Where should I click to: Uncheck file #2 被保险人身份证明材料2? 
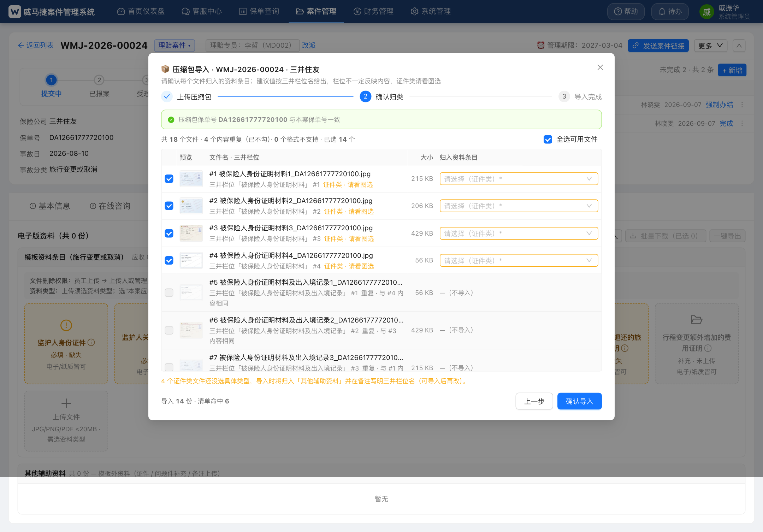(169, 206)
